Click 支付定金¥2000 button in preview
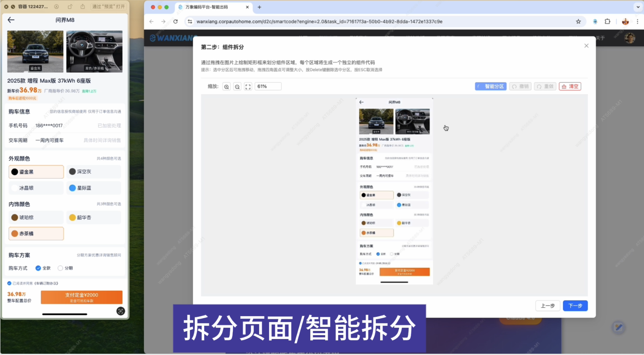 [x=82, y=297]
